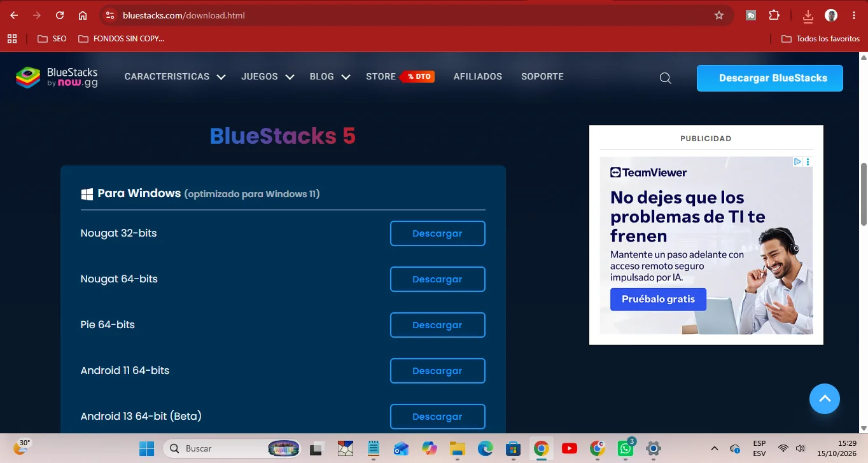Open the site search magnifier icon
868x463 pixels.
click(x=666, y=78)
